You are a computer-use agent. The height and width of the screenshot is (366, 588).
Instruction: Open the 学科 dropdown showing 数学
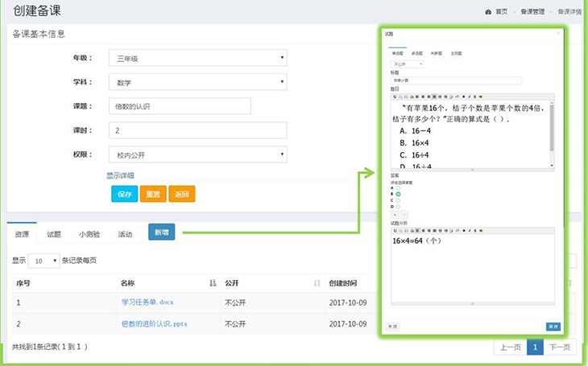pyautogui.click(x=197, y=82)
